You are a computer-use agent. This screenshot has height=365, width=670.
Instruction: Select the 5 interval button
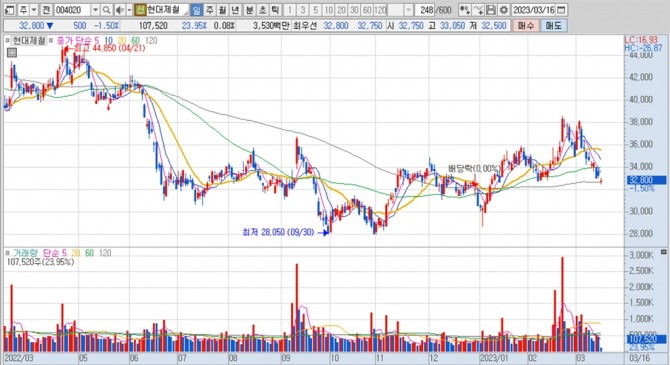(315, 10)
